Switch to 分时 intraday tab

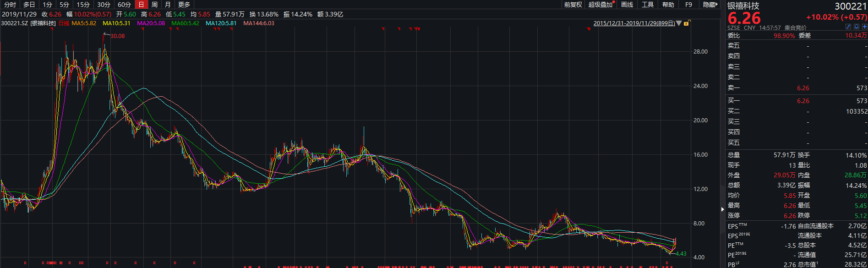[10, 4]
